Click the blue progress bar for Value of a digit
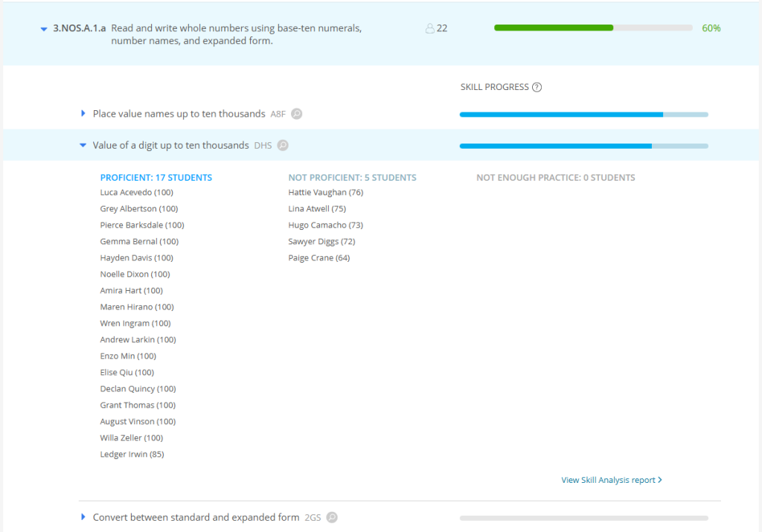Viewport: 762px width, 532px height. point(583,146)
